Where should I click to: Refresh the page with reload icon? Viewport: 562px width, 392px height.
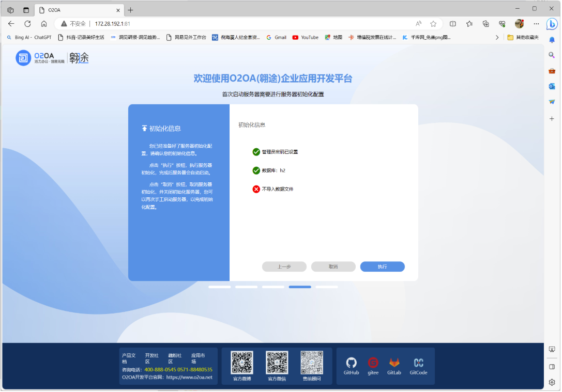(x=27, y=24)
